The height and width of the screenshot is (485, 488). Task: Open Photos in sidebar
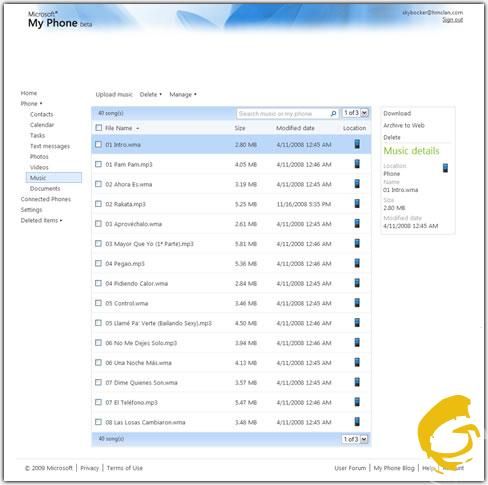tap(39, 157)
